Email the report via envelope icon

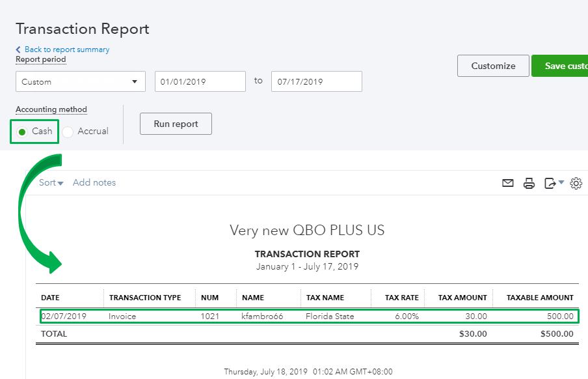point(507,183)
